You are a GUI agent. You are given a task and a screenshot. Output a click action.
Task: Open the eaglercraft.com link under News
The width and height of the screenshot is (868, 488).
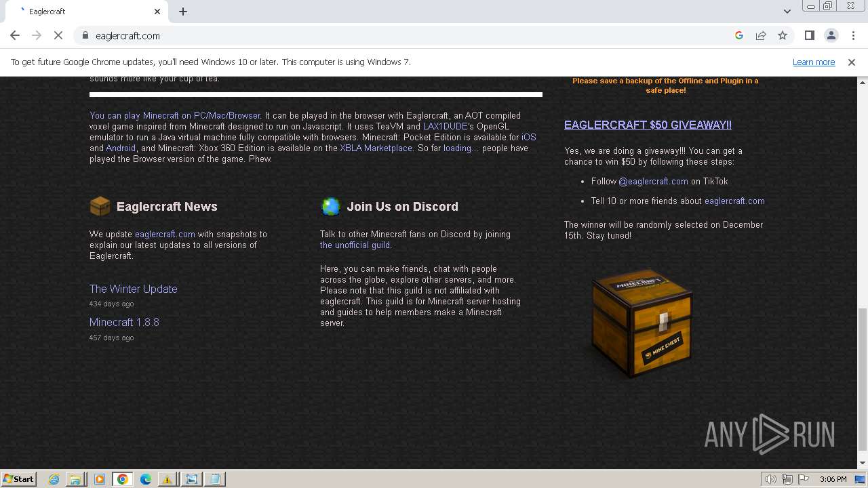coord(165,234)
